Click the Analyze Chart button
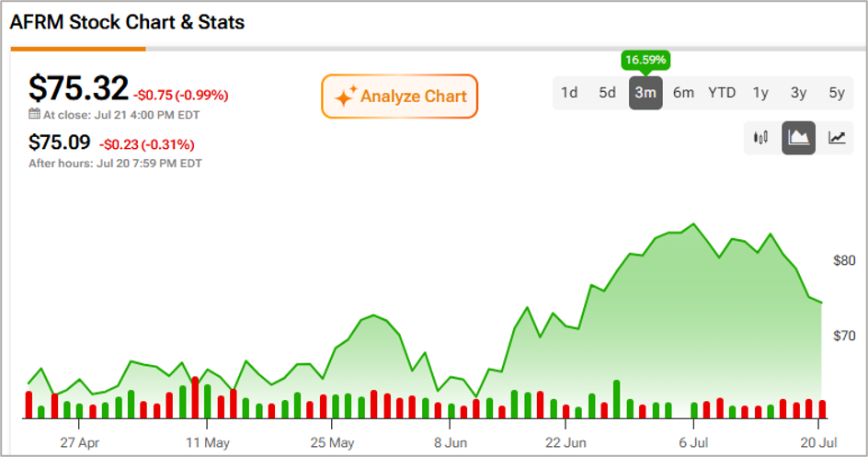This screenshot has width=868, height=457. coord(399,97)
